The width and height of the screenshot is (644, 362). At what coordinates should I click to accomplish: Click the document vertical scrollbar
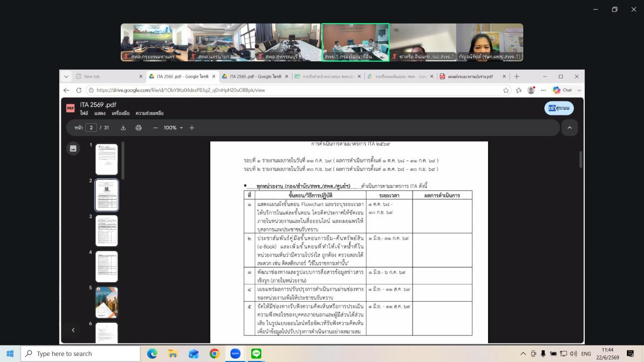tap(581, 159)
